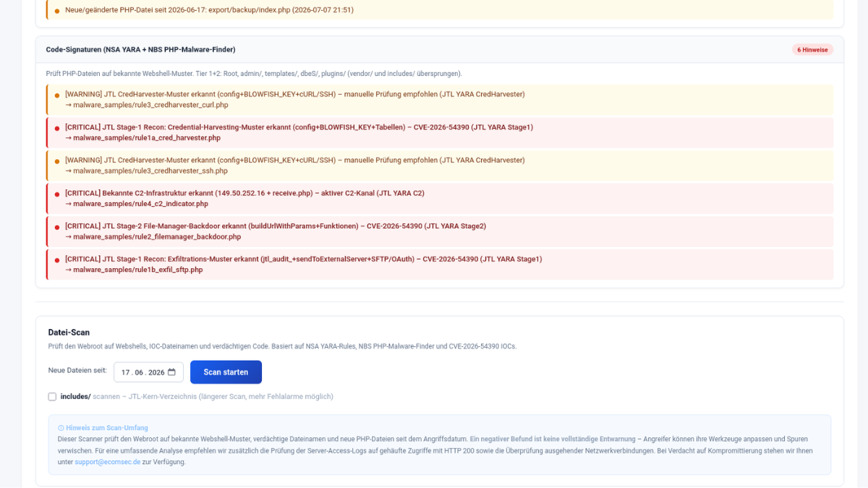Image resolution: width=868 pixels, height=488 pixels.
Task: Click the info icon beside Hinweis zum Scan-Umfang
Action: (x=61, y=428)
